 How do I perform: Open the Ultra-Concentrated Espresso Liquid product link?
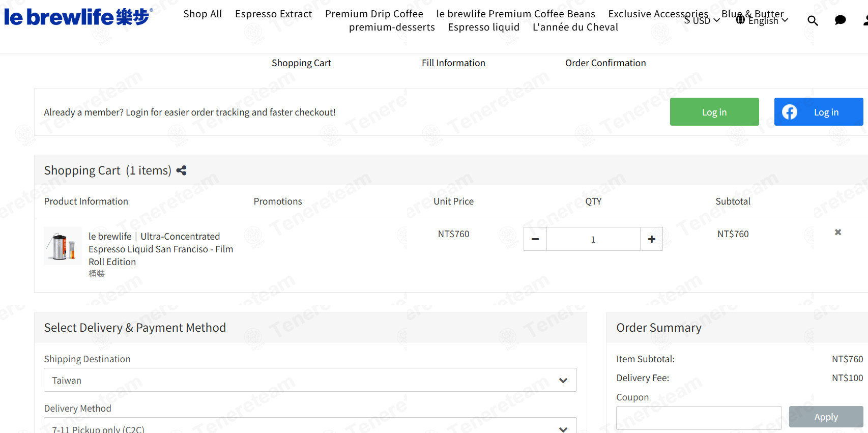pyautogui.click(x=161, y=249)
